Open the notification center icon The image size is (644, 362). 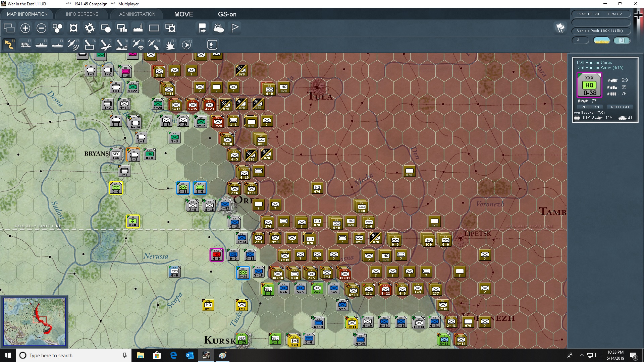click(x=634, y=356)
